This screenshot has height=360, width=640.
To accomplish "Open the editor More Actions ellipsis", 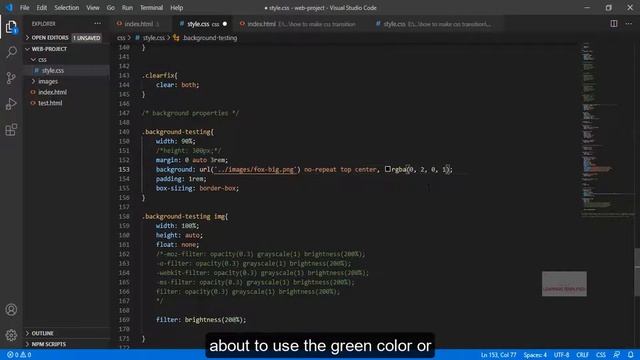I will pos(629,24).
